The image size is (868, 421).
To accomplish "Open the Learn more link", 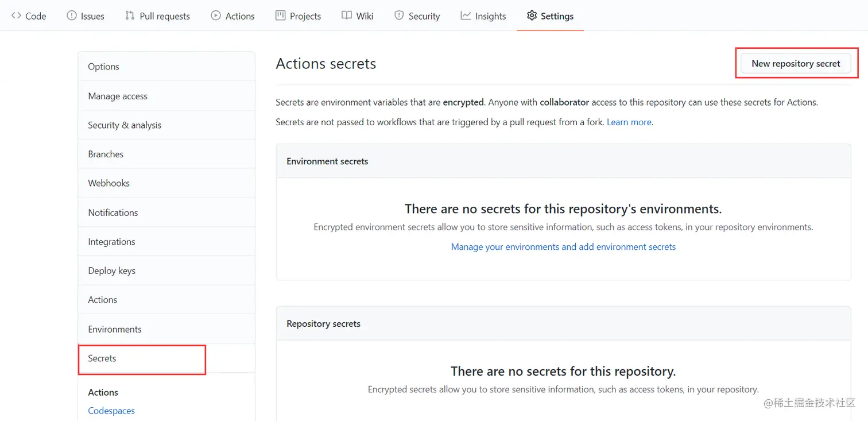I will (629, 122).
